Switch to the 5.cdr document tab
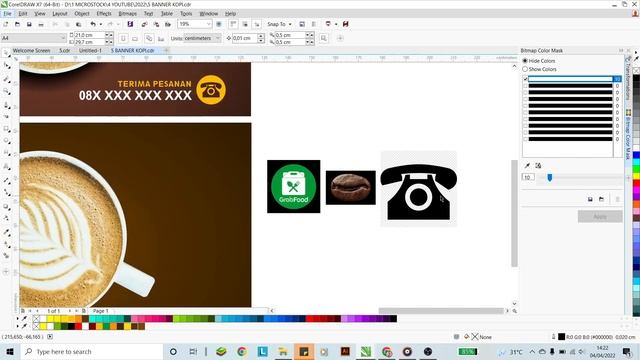 (x=64, y=51)
